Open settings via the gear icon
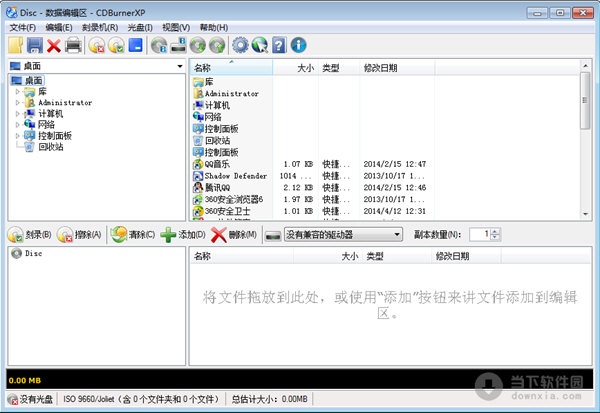 (240, 45)
